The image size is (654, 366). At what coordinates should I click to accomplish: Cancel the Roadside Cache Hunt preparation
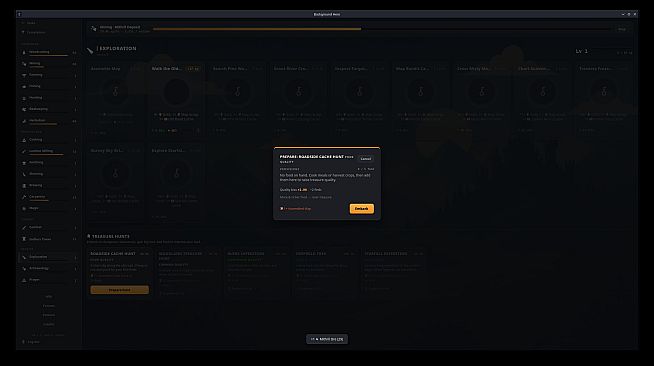366,159
